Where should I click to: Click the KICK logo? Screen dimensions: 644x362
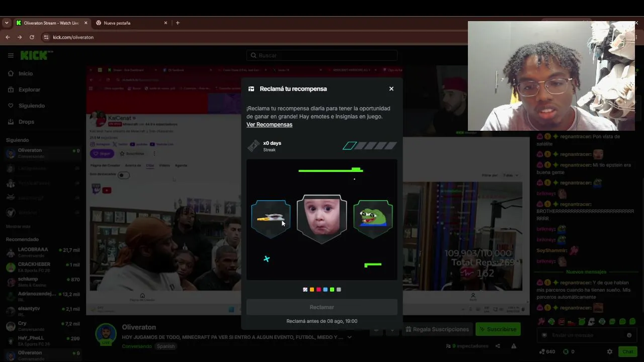37,55
